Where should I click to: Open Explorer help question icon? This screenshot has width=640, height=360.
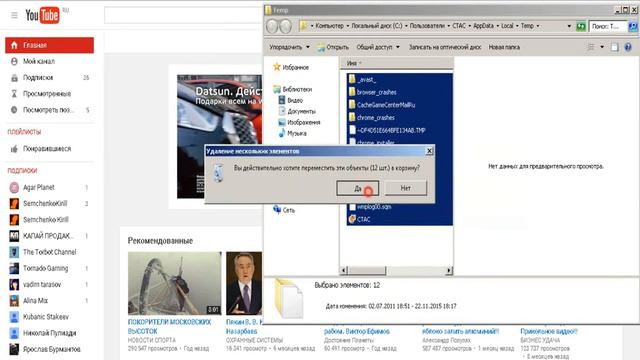point(628,47)
